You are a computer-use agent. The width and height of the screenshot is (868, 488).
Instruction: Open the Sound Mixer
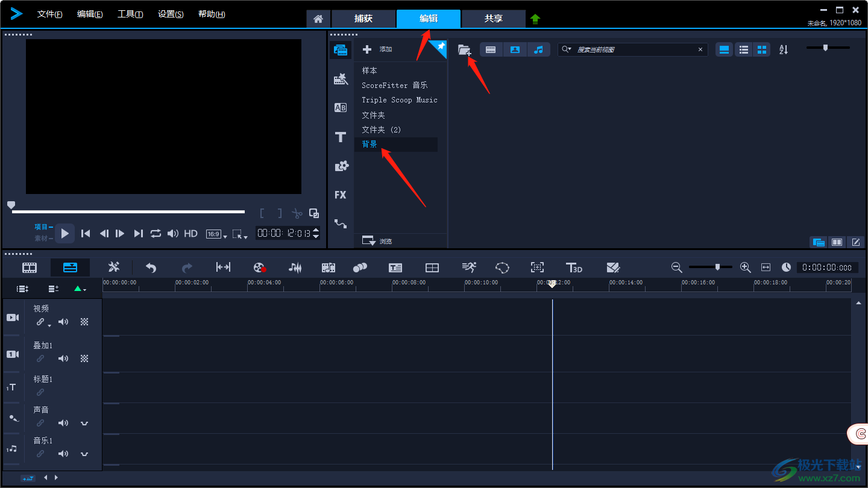[295, 267]
